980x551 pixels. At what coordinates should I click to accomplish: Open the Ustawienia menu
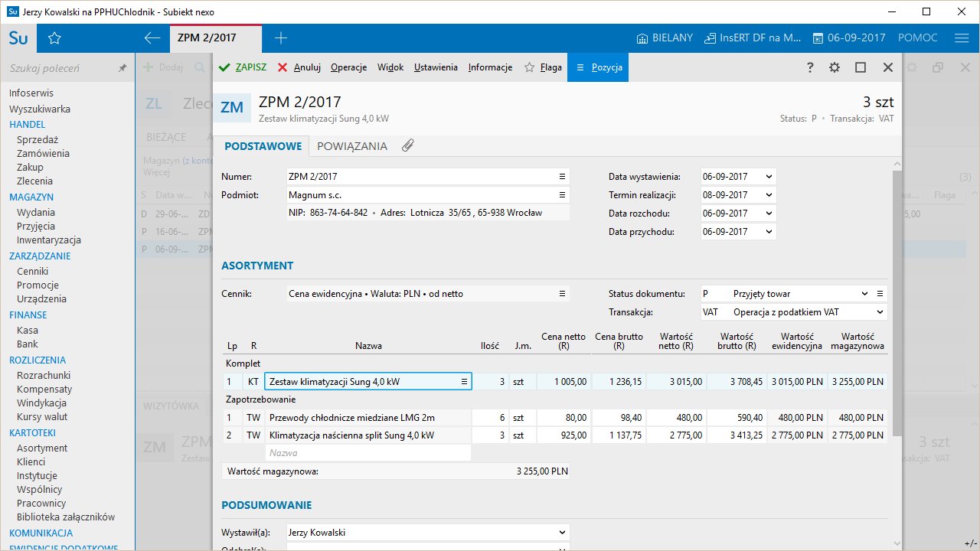point(436,67)
